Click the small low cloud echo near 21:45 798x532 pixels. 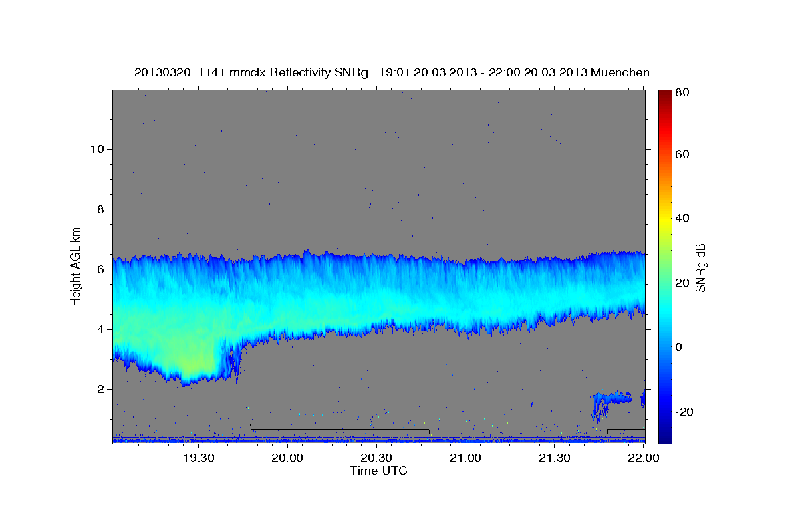point(611,403)
